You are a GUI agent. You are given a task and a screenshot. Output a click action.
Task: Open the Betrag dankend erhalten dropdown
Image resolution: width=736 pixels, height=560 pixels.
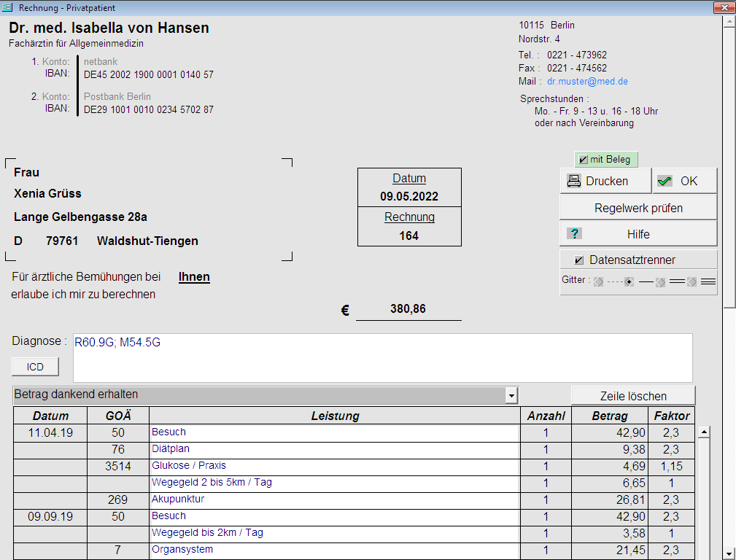[x=511, y=395]
